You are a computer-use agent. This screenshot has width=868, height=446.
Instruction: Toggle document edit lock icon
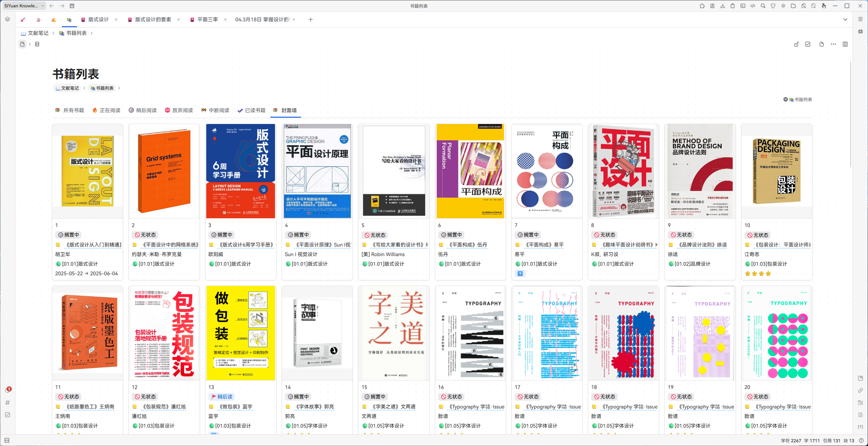point(796,44)
